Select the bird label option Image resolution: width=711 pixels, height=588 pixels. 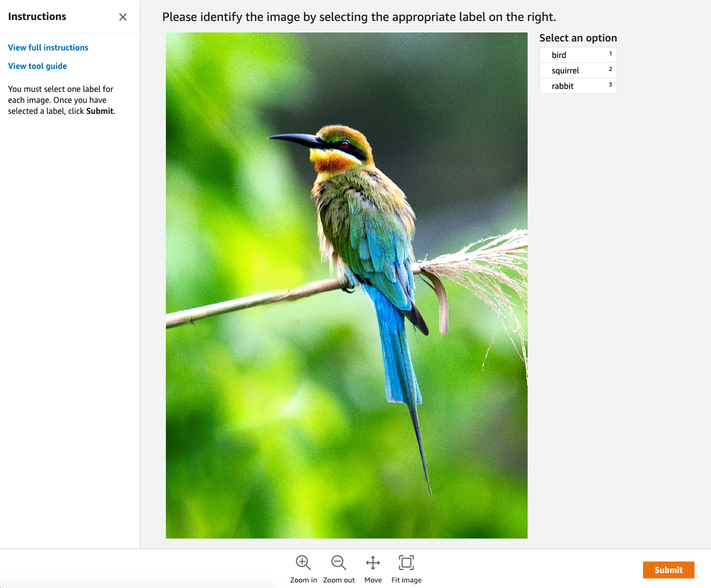[559, 55]
